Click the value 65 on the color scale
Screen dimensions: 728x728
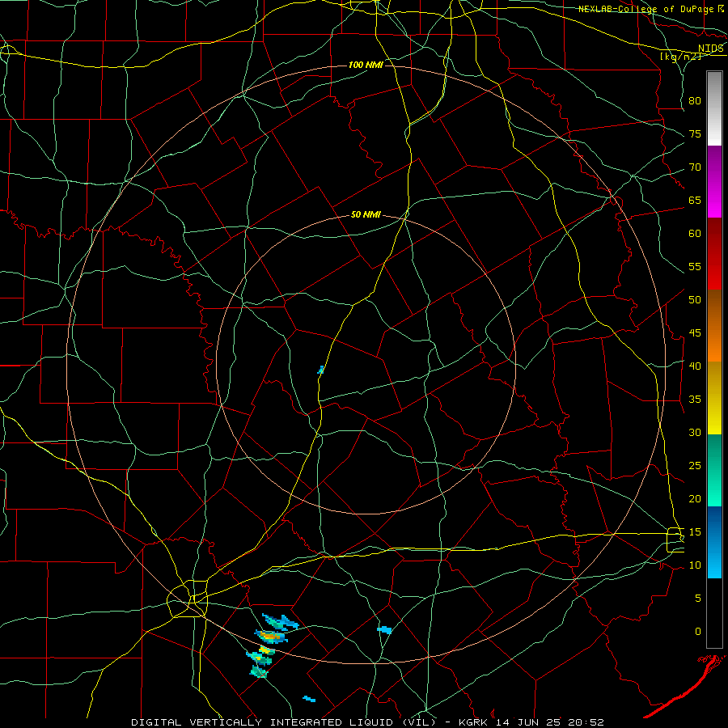(x=695, y=201)
